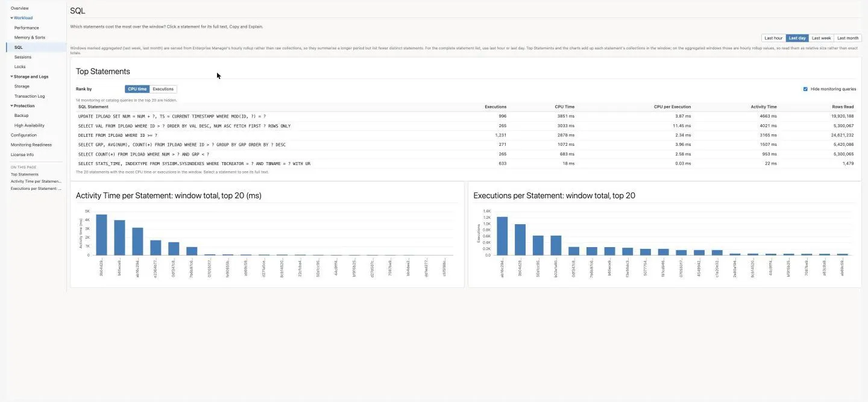
Task: Rank statements by Executions
Action: tap(163, 89)
